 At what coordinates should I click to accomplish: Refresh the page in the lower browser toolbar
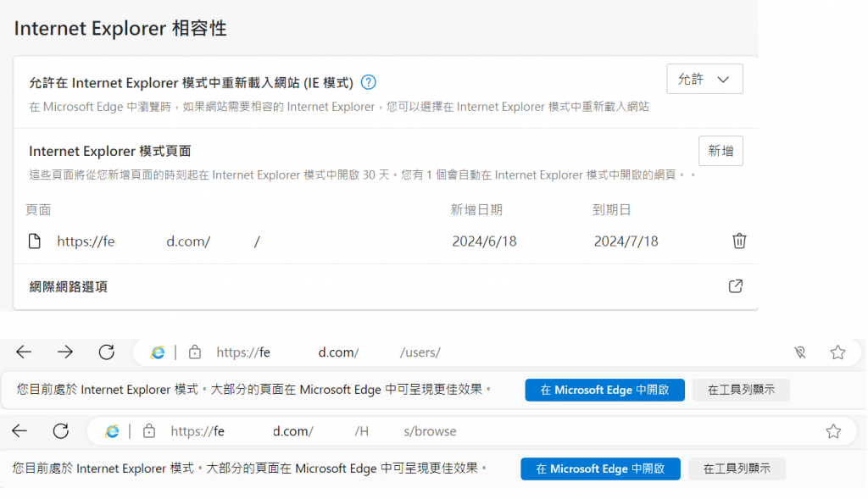pos(61,431)
